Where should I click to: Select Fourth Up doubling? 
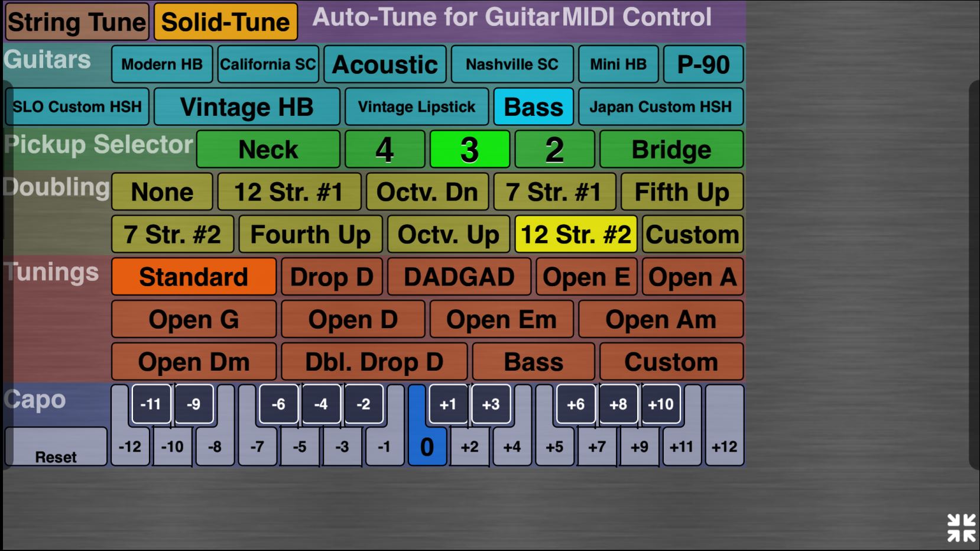(x=311, y=234)
